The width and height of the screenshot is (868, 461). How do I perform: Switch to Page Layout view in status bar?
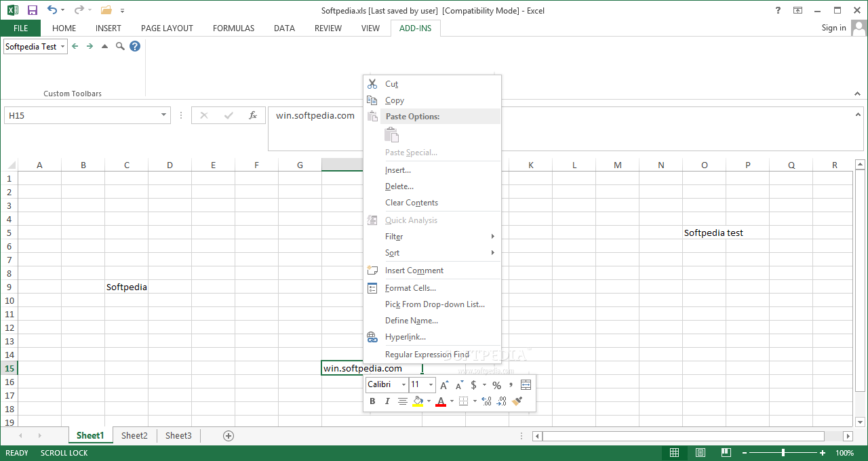pyautogui.click(x=701, y=453)
